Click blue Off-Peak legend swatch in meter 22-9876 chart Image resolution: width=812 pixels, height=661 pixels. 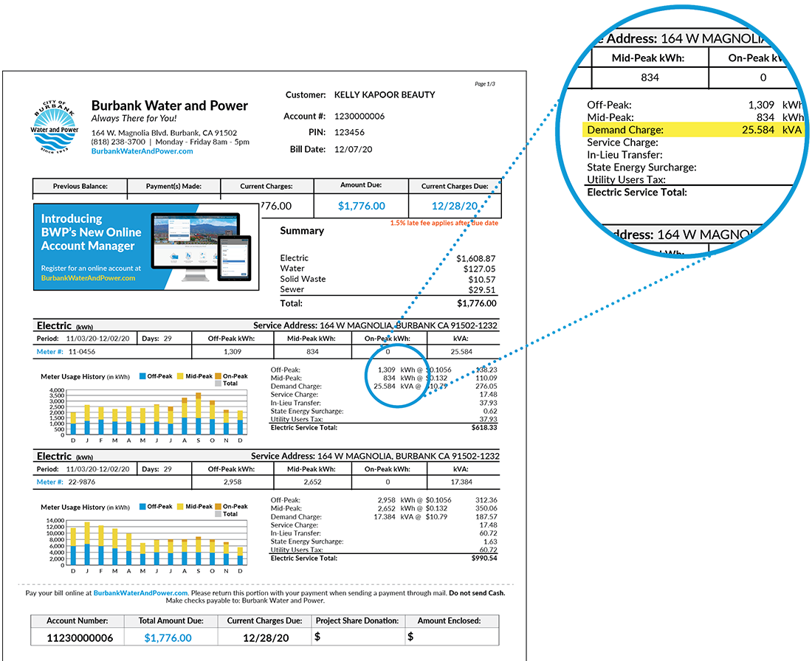click(142, 507)
